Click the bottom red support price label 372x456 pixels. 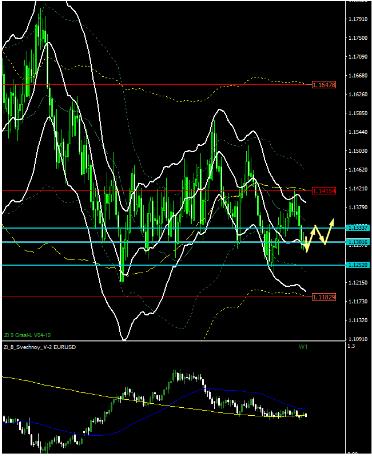pyautogui.click(x=324, y=297)
